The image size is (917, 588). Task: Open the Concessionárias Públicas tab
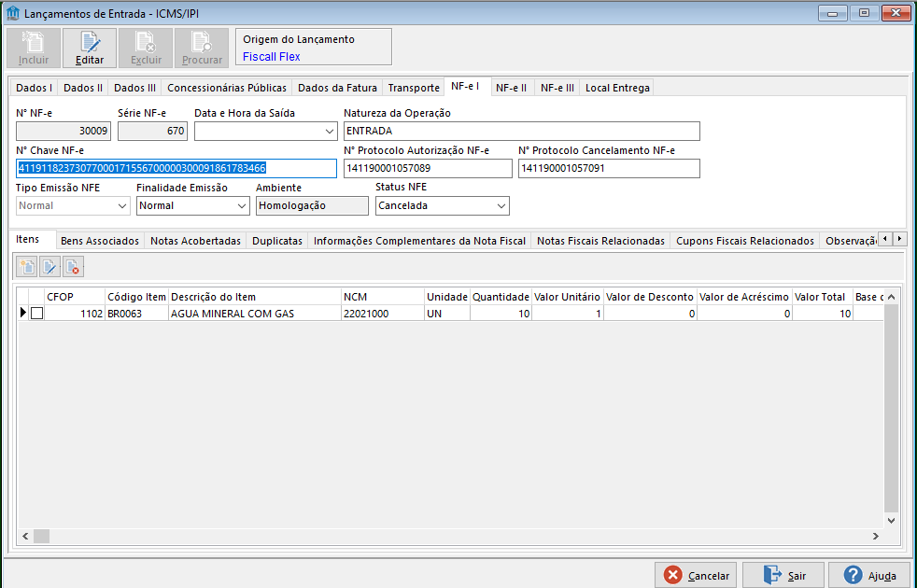pyautogui.click(x=227, y=88)
